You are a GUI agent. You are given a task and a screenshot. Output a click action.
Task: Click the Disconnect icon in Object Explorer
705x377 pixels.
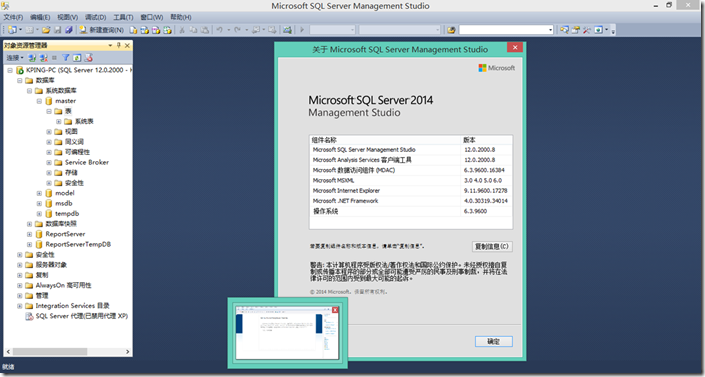(43, 58)
